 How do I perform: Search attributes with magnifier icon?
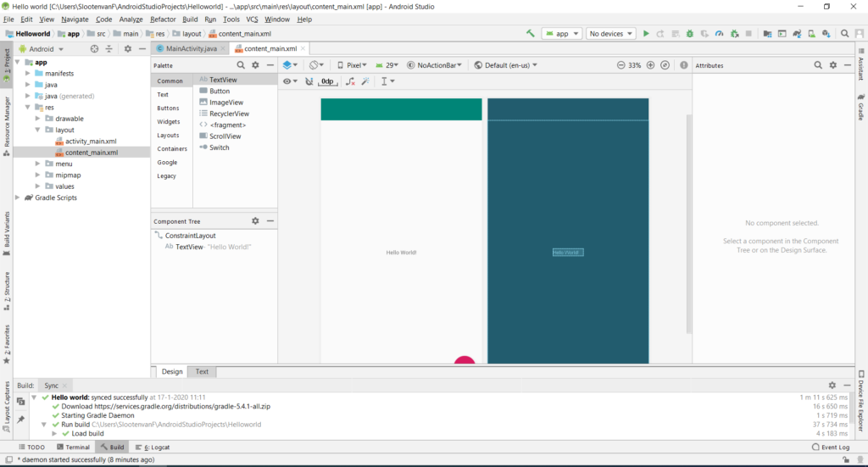pyautogui.click(x=818, y=65)
